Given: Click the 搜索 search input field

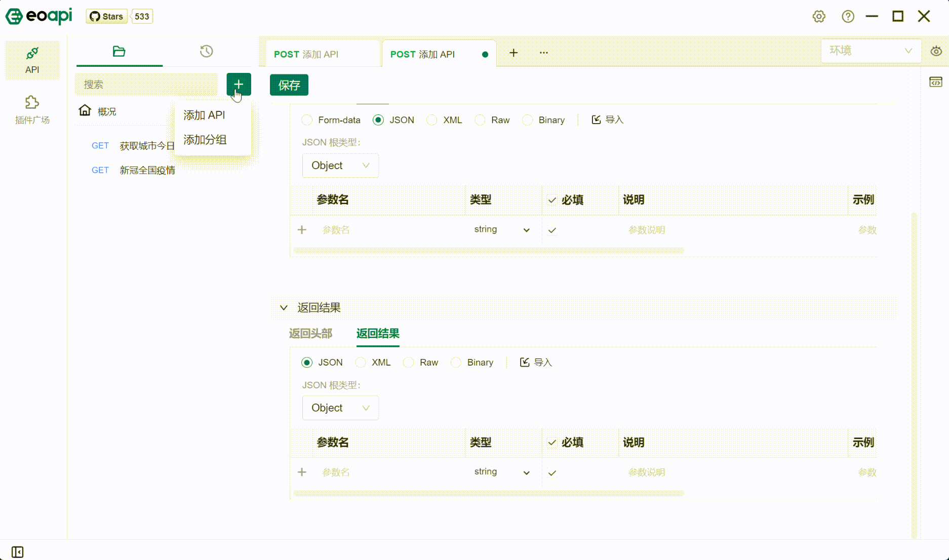Looking at the screenshot, I should pos(146,85).
